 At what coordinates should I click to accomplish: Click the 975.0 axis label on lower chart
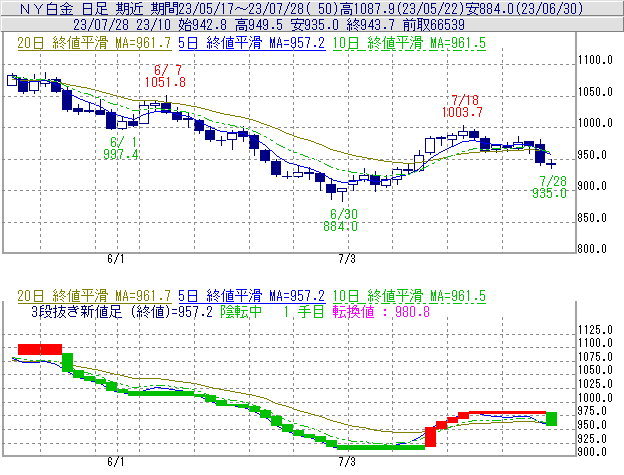click(x=592, y=411)
